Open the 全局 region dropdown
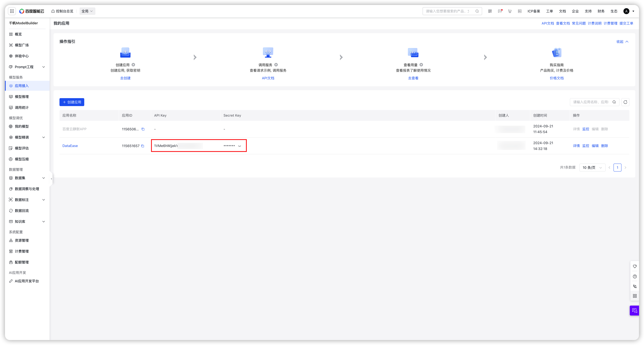This screenshot has width=644, height=345. click(87, 11)
